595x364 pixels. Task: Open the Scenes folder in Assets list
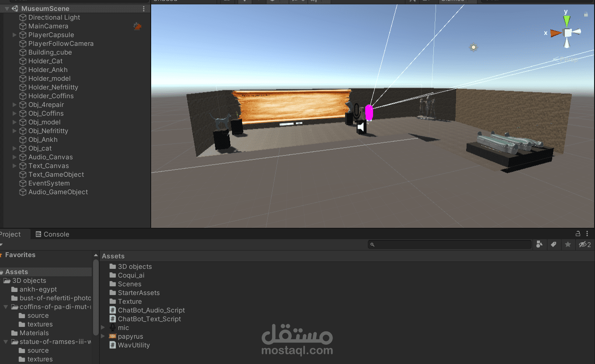(130, 284)
